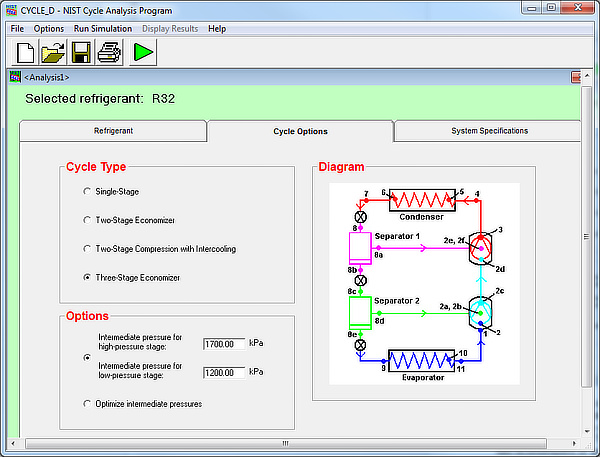The image size is (600, 457).
Task: Click the Condenser in the diagram
Action: [x=422, y=200]
